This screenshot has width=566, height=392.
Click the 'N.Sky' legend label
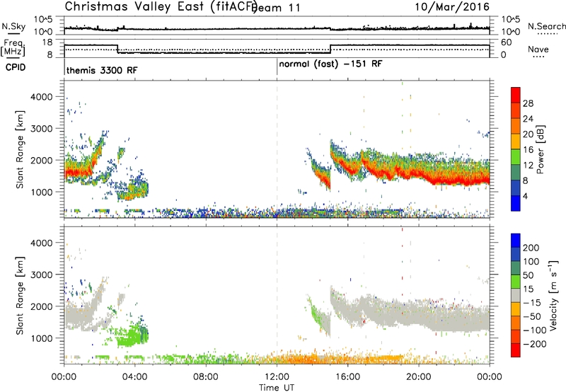(x=13, y=26)
